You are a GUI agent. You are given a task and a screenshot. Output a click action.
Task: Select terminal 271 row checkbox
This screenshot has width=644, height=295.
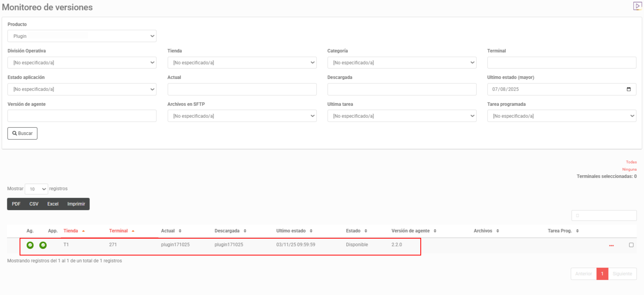tap(631, 245)
